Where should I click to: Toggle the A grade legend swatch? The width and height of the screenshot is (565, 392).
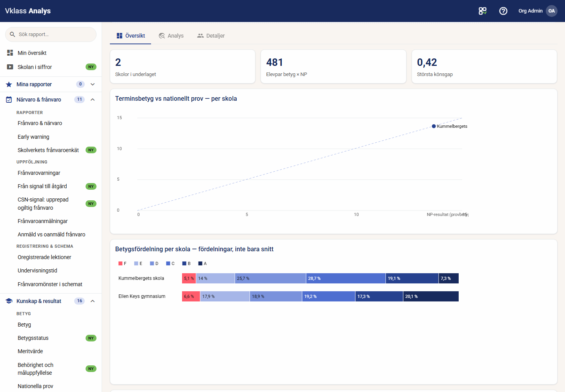pyautogui.click(x=200, y=263)
